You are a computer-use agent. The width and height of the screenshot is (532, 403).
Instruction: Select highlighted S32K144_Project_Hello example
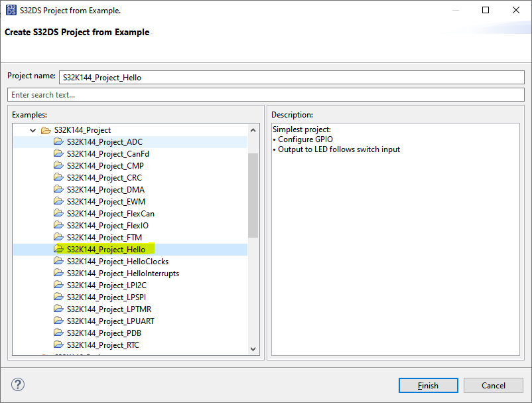(x=106, y=250)
